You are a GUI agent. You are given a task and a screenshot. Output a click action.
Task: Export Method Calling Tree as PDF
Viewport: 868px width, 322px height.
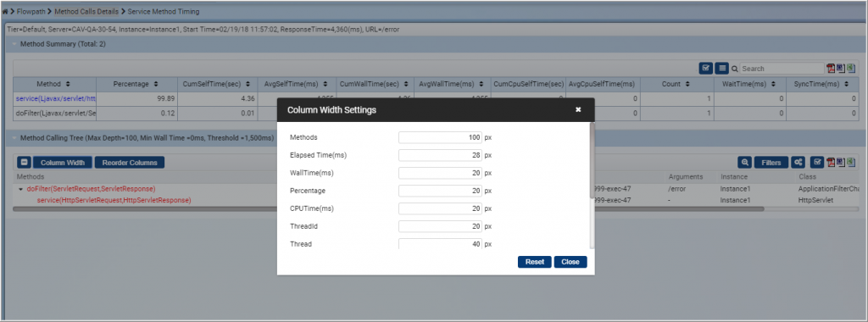(x=831, y=162)
